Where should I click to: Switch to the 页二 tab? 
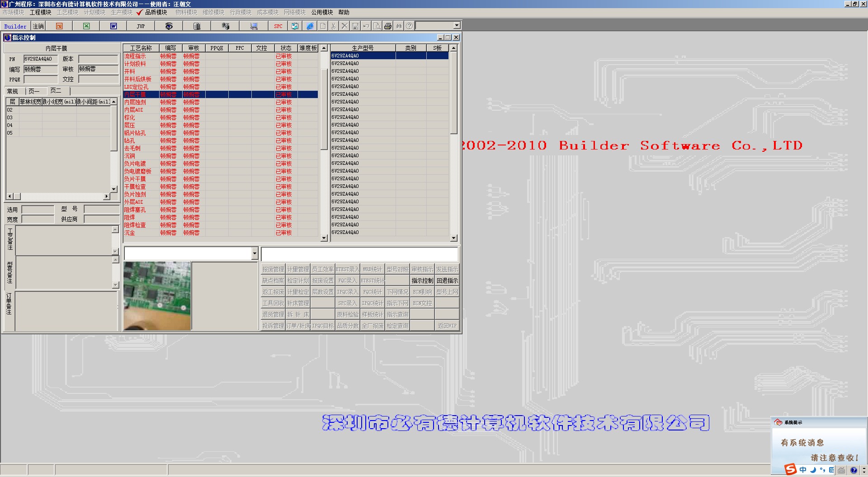pyautogui.click(x=56, y=91)
